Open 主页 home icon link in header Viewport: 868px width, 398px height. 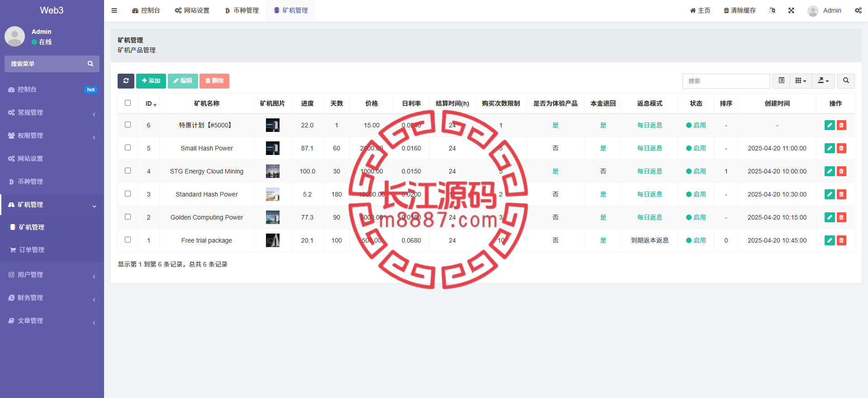click(700, 10)
